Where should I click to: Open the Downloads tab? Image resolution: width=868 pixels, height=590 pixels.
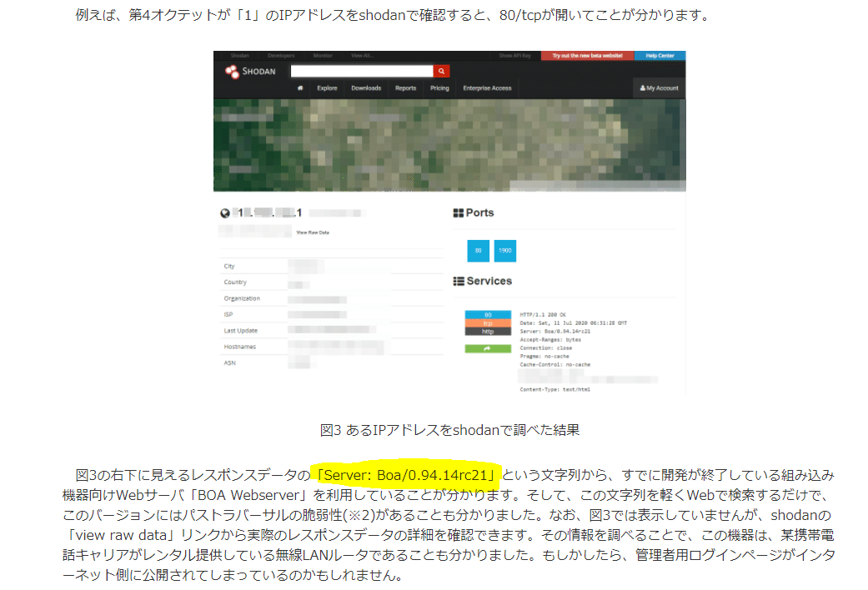coord(366,87)
